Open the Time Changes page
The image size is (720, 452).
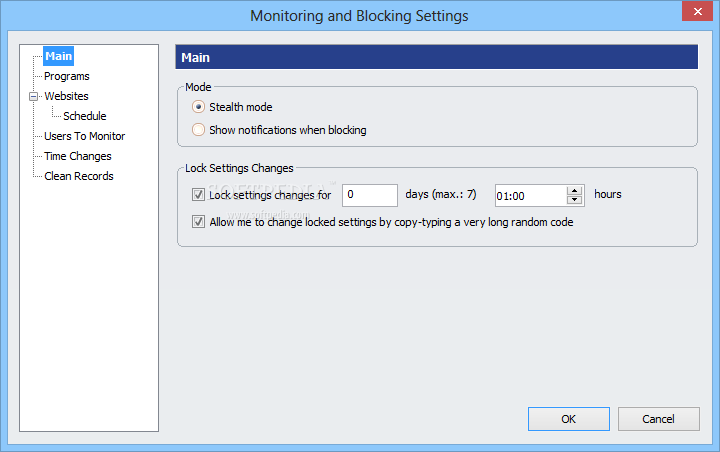tap(78, 156)
